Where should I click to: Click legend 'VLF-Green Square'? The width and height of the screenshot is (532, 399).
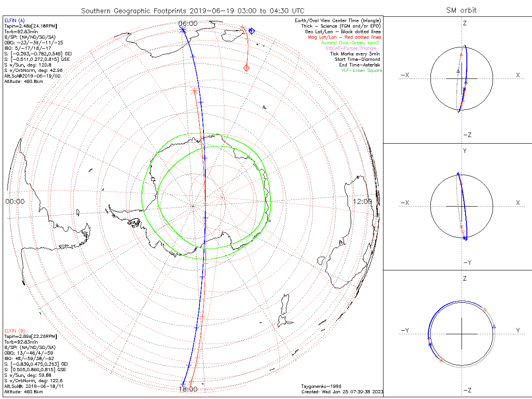point(362,70)
